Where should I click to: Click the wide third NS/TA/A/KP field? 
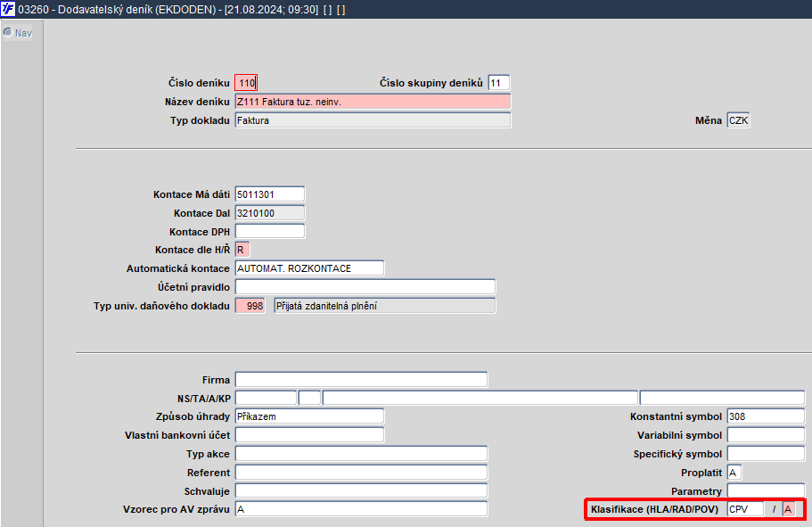point(480,398)
